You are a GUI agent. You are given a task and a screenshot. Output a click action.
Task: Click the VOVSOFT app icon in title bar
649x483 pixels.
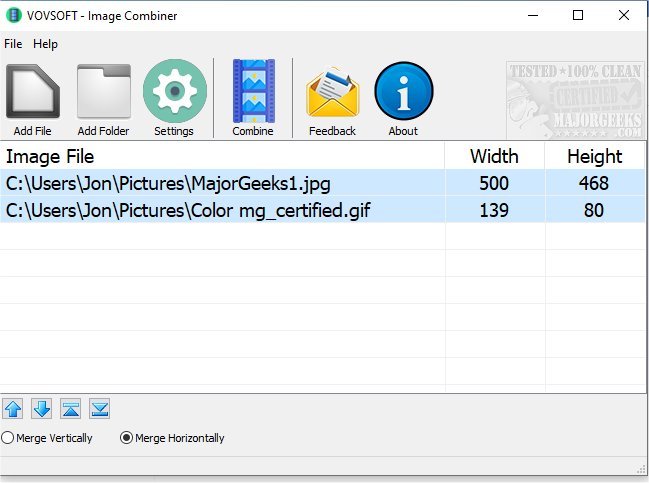pos(13,15)
